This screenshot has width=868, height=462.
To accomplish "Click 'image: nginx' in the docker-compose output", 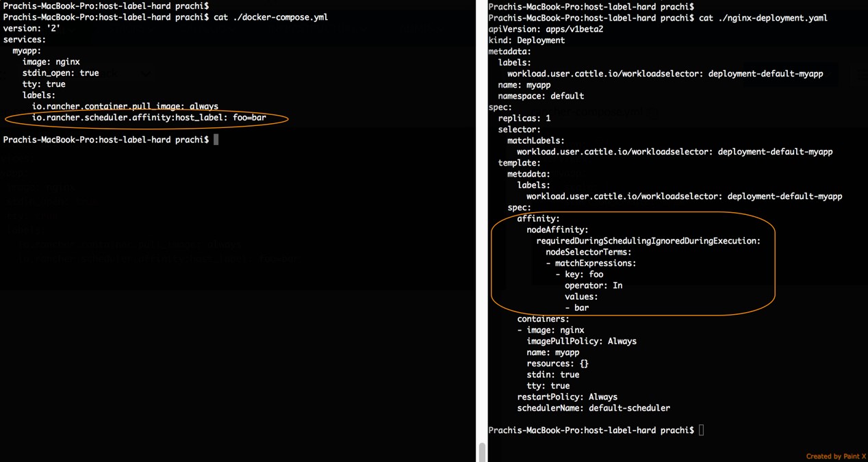I will click(x=51, y=62).
